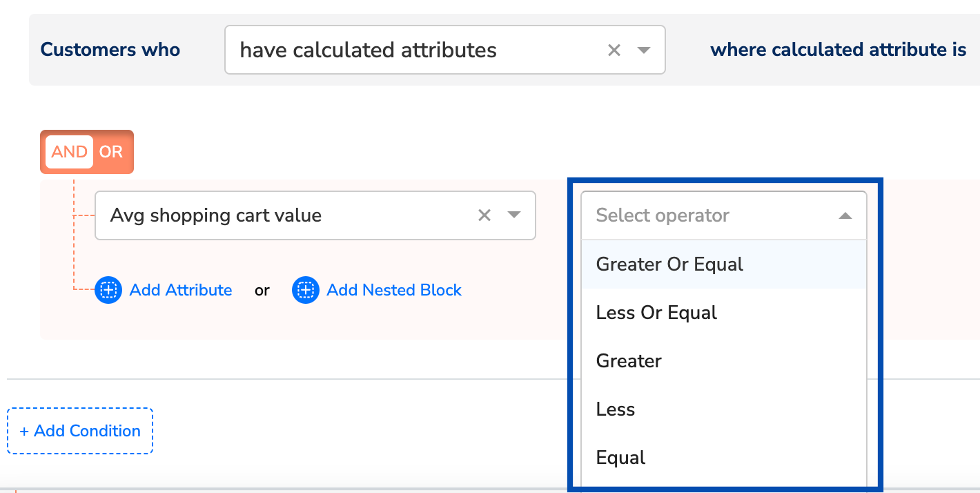Collapse the Select operator dropdown arrow

point(845,215)
